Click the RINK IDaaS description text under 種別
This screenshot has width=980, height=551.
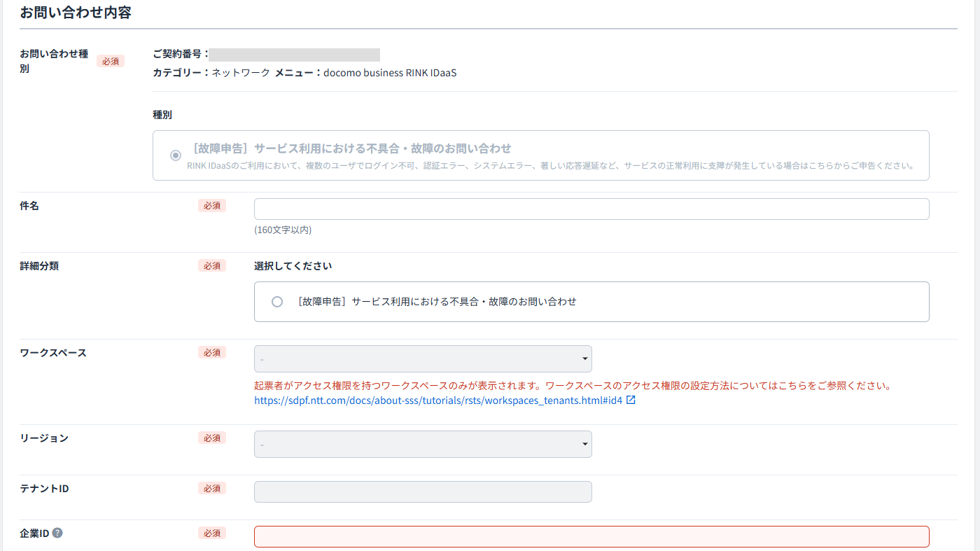click(x=551, y=166)
